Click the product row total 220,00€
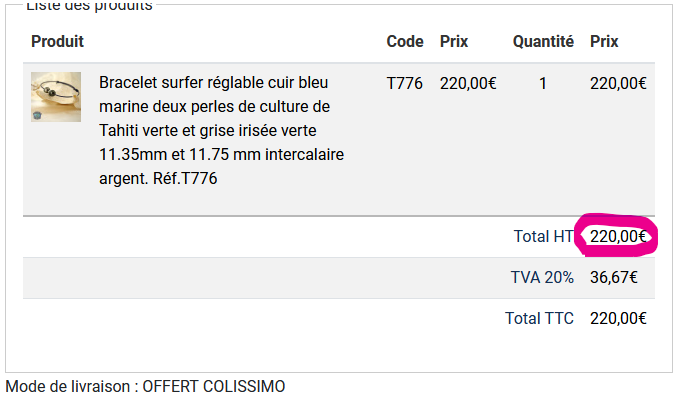The width and height of the screenshot is (693, 393). (618, 83)
